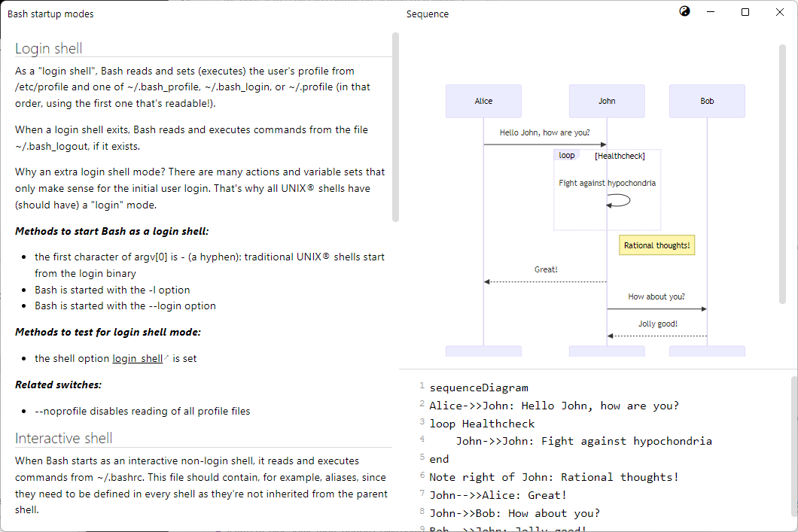Select the Alice participant box in diagram

(x=483, y=101)
